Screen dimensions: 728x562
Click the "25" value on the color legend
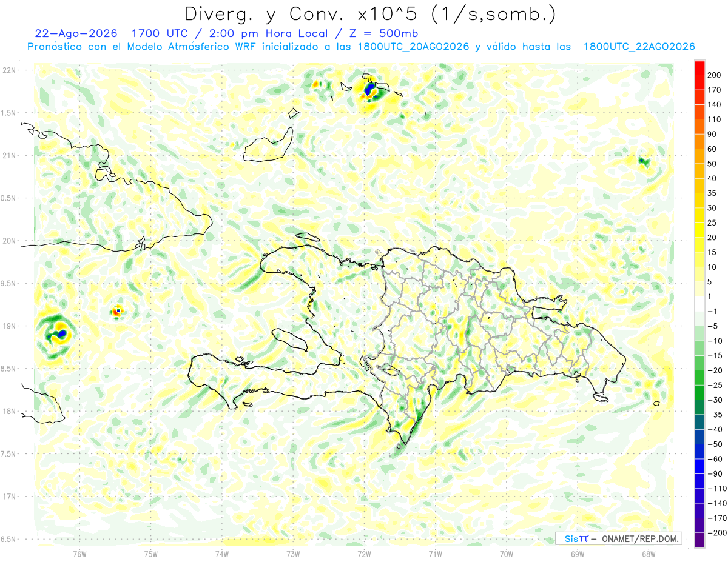point(712,223)
